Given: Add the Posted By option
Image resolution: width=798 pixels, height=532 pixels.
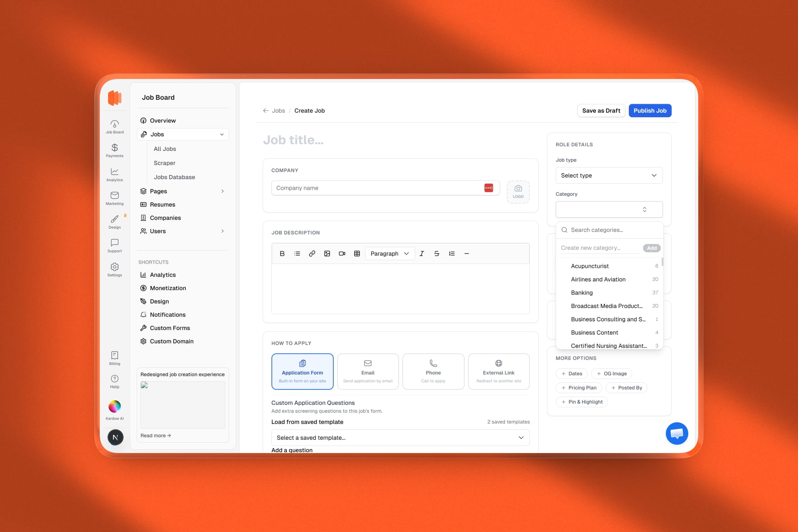Looking at the screenshot, I should [626, 388].
